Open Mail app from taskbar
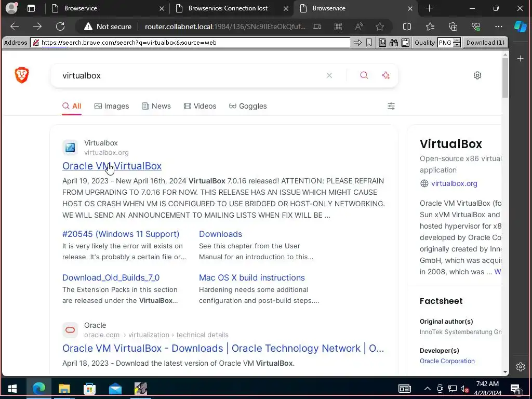The image size is (532, 399). [115, 389]
